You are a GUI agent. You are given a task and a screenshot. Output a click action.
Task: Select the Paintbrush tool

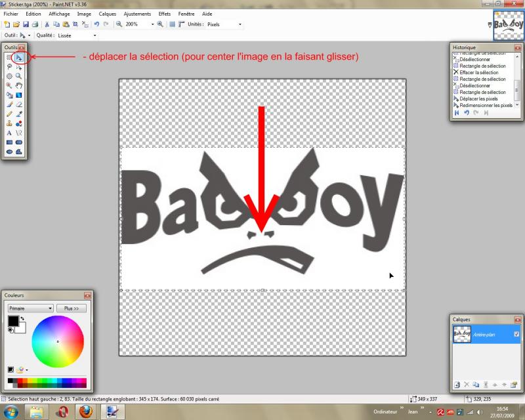(x=9, y=104)
